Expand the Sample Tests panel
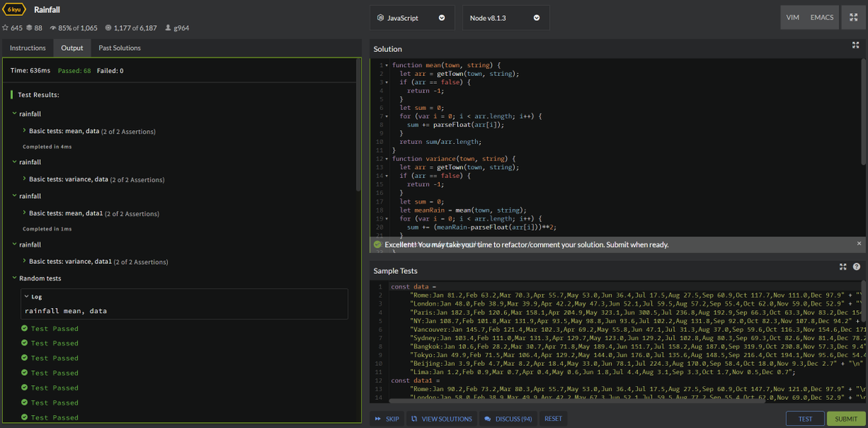This screenshot has height=428, width=868. click(x=843, y=267)
